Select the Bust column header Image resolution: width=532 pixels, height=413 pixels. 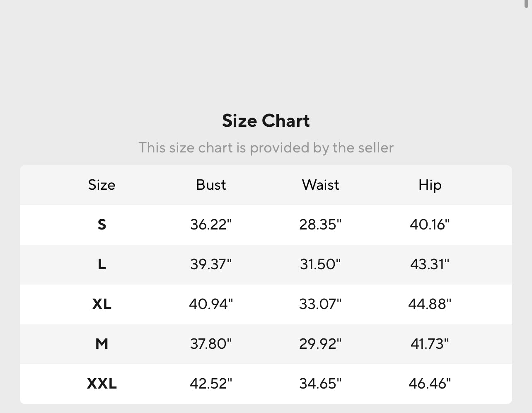click(x=211, y=185)
